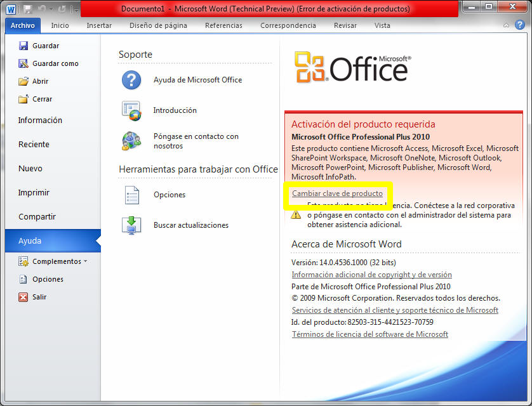Click Herramientas para trabajar con Office heading

199,169
